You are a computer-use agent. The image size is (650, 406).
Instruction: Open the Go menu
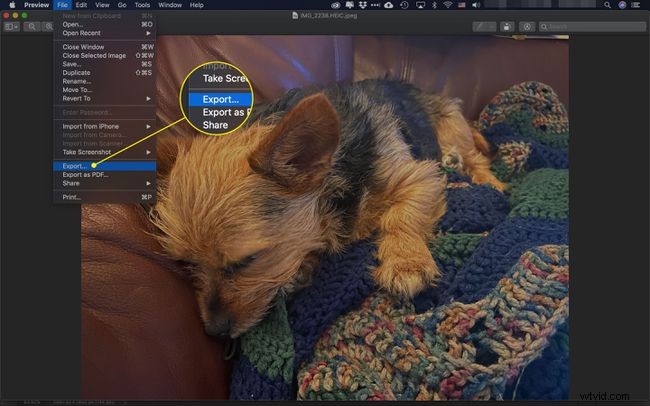(x=122, y=5)
